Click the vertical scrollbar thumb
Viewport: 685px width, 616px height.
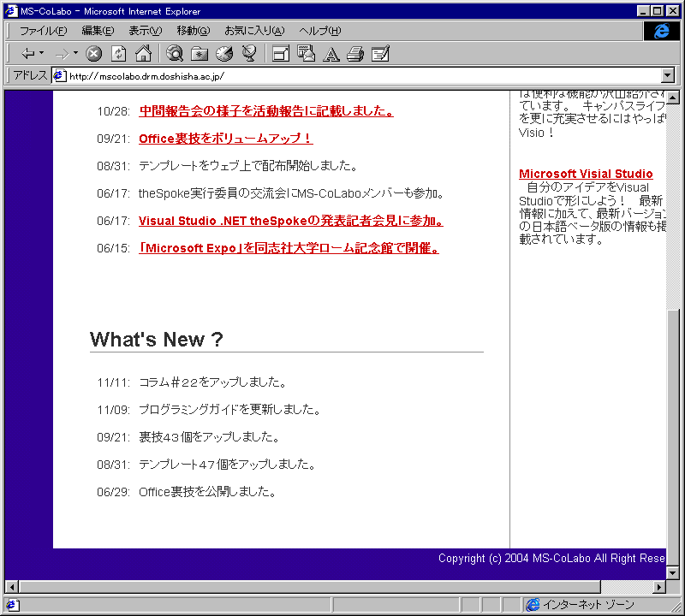click(x=673, y=437)
